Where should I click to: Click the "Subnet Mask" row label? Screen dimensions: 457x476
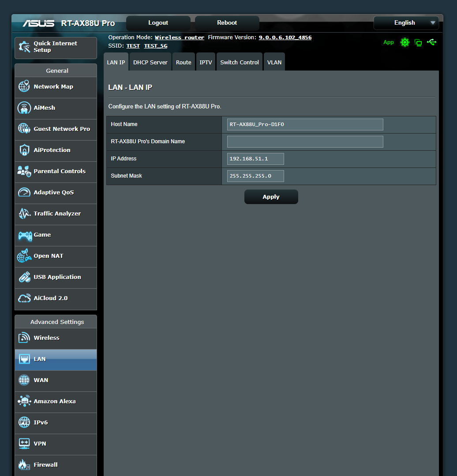(127, 176)
